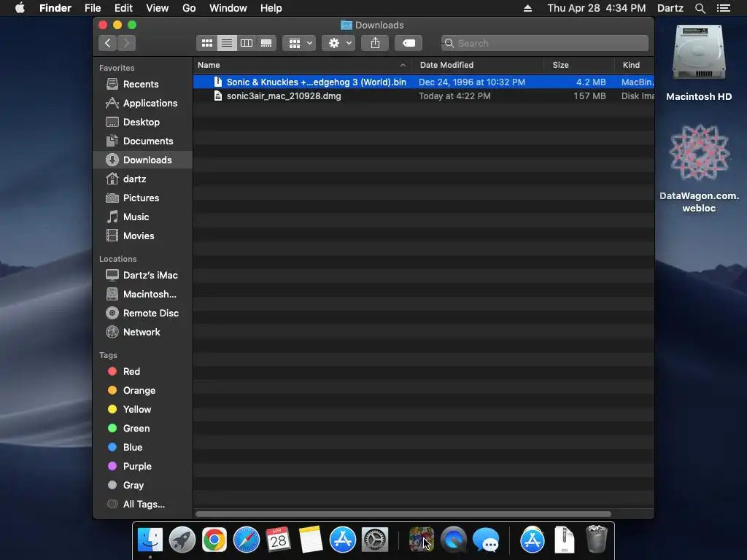Select Macintosh HD desktop icon

click(x=699, y=63)
